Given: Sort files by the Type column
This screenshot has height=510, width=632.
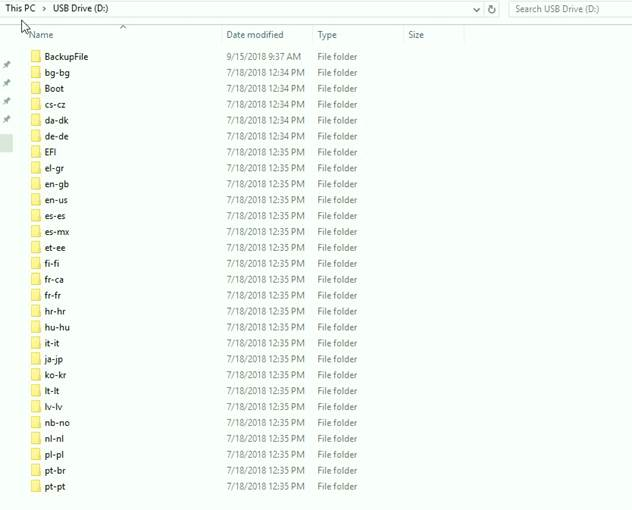Looking at the screenshot, I should pyautogui.click(x=327, y=35).
